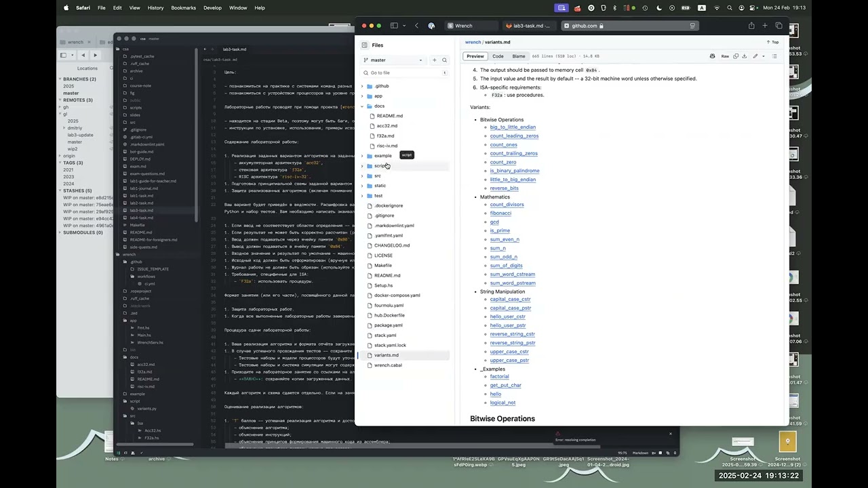Open a new Safari tab with plus icon

point(765,26)
